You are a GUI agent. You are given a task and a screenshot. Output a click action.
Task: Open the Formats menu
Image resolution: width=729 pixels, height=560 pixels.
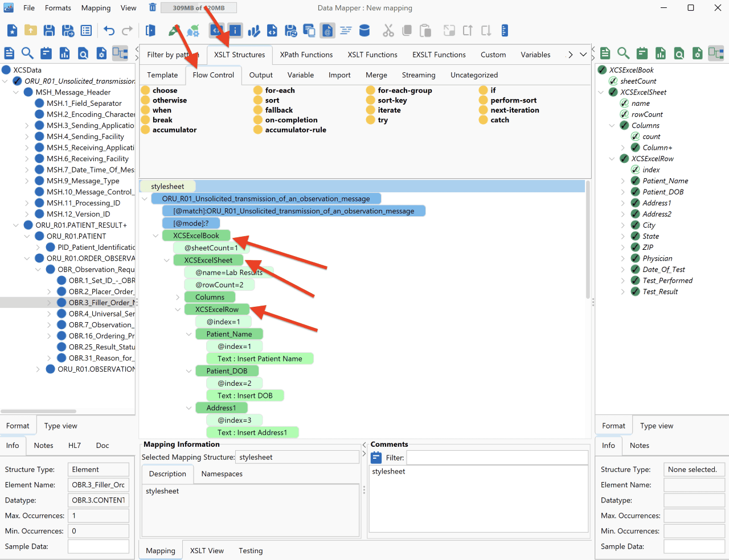point(58,8)
